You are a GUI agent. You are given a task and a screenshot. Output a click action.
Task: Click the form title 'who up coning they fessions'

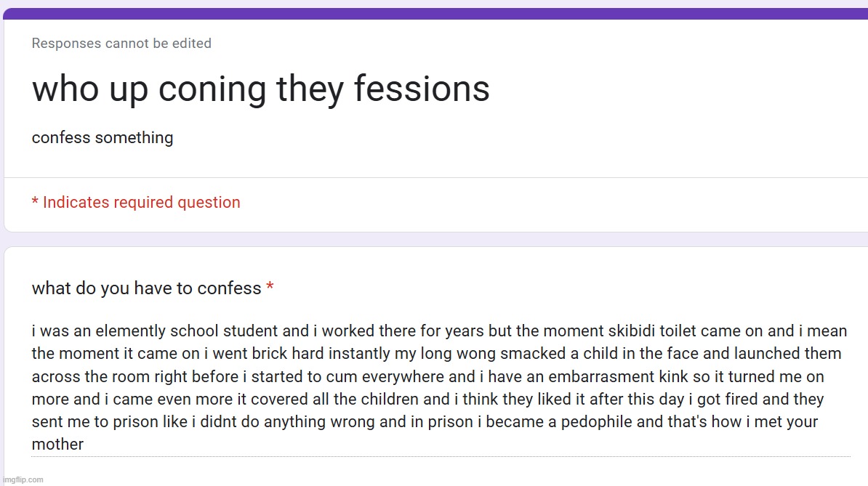pos(261,89)
